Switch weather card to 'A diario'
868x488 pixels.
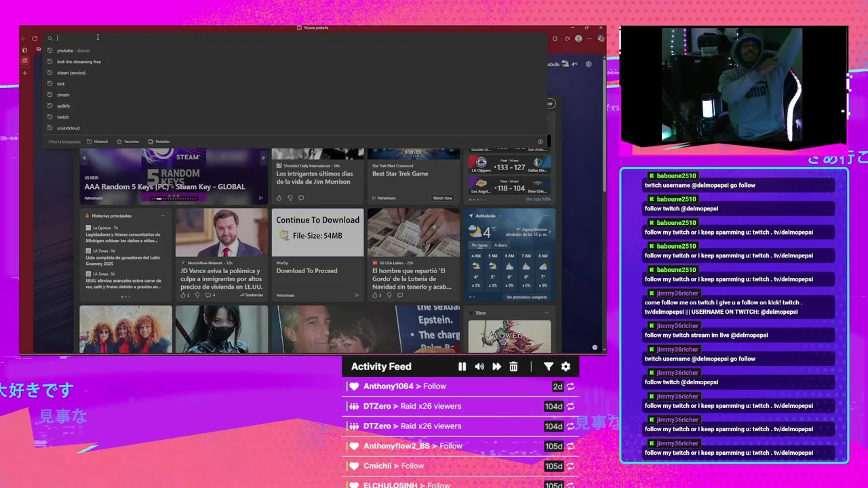coord(500,245)
